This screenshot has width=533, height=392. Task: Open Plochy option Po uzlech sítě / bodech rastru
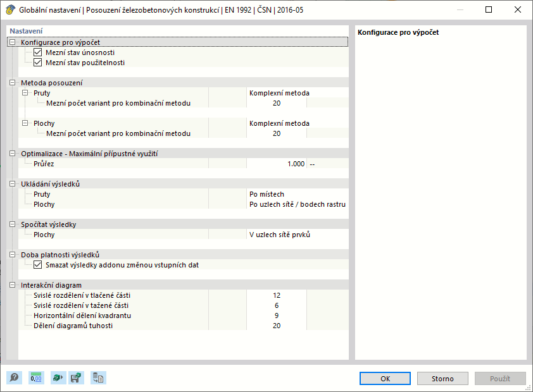click(298, 204)
